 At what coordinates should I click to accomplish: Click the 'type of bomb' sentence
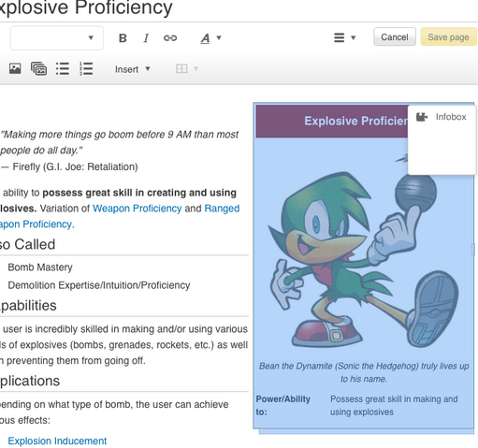pyautogui.click(x=114, y=412)
